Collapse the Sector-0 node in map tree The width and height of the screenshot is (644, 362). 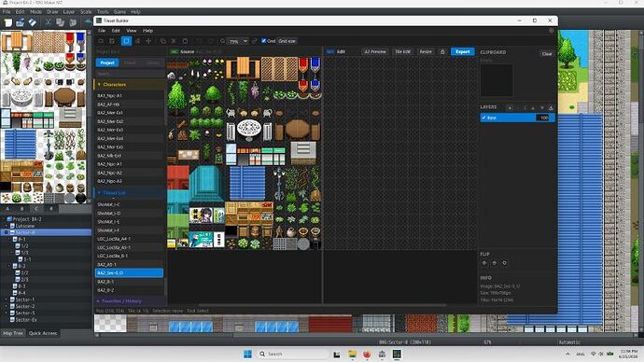tap(7, 232)
